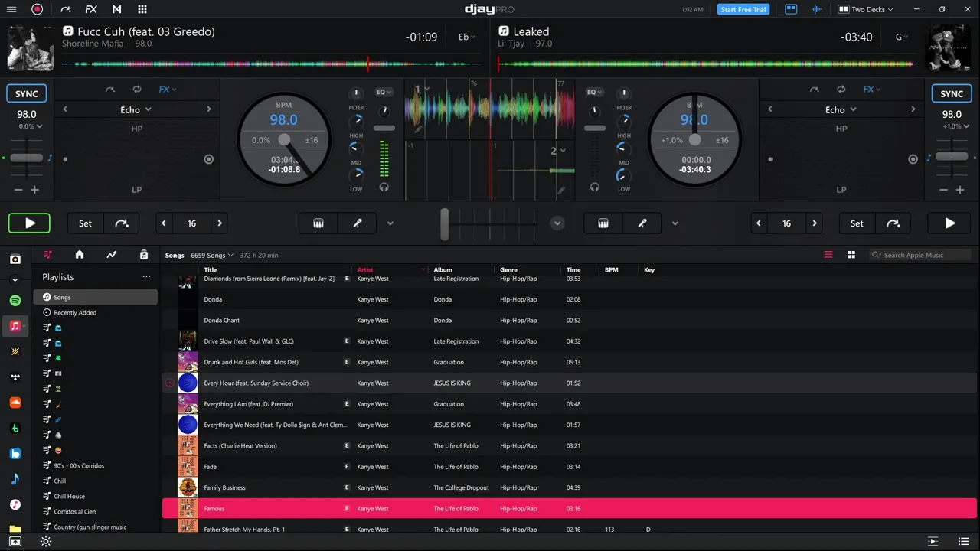Open the Two Decks layout dropdown

[867, 9]
